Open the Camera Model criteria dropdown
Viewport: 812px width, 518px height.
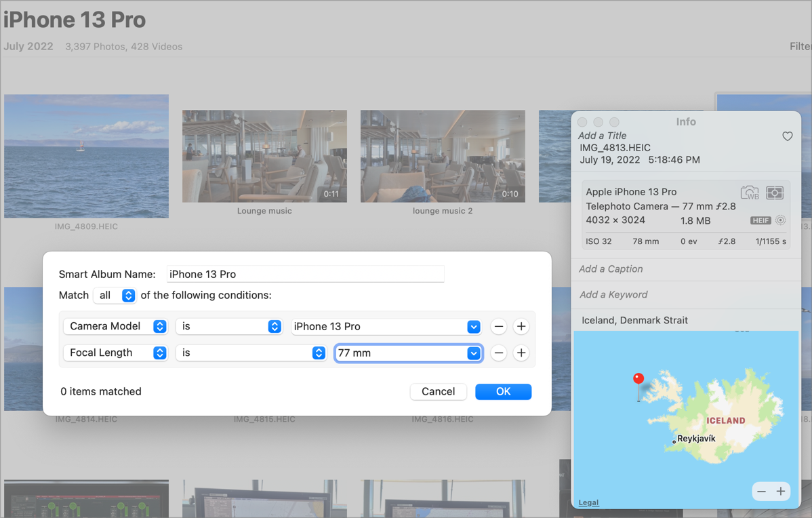(x=115, y=327)
